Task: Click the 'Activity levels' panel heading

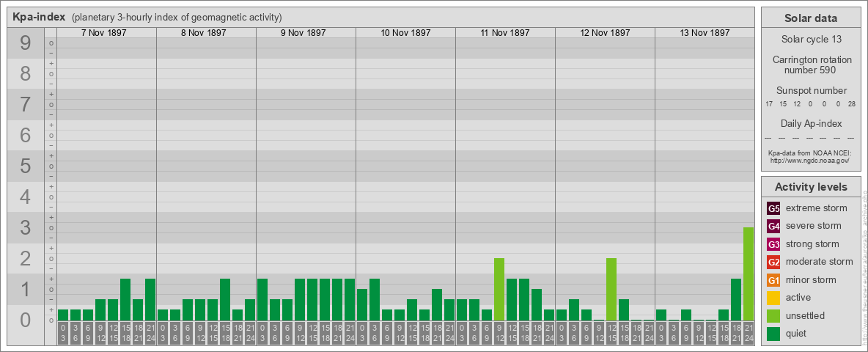Action: pyautogui.click(x=811, y=187)
